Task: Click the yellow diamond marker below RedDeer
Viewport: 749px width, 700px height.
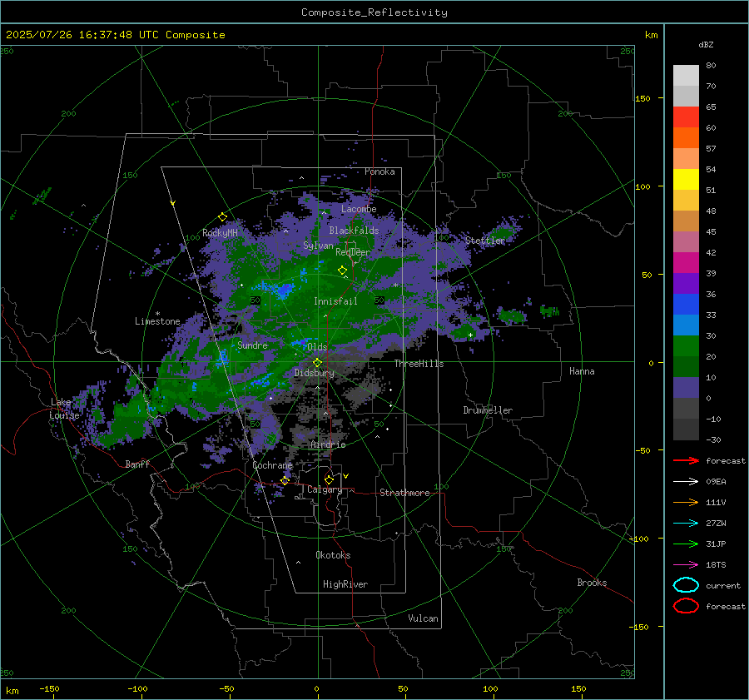Action: (342, 271)
